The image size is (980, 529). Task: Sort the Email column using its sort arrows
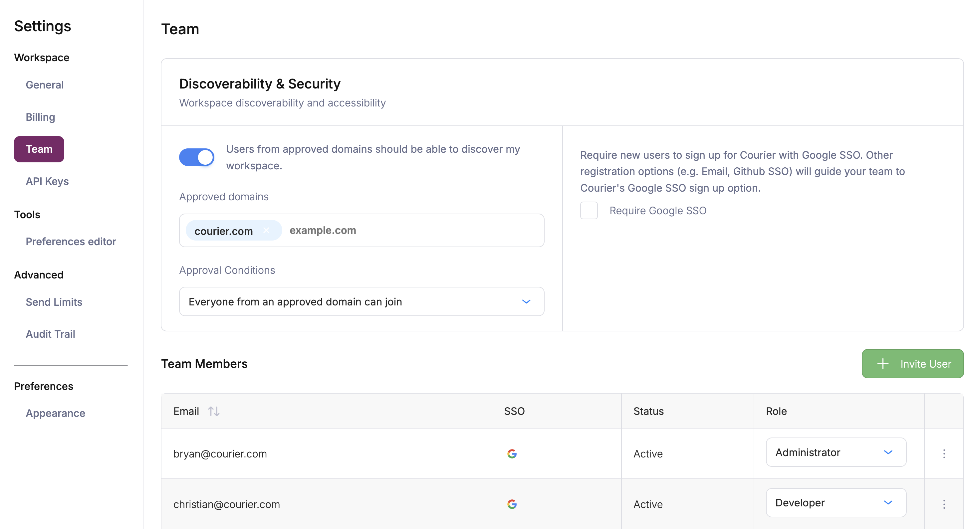click(x=213, y=411)
